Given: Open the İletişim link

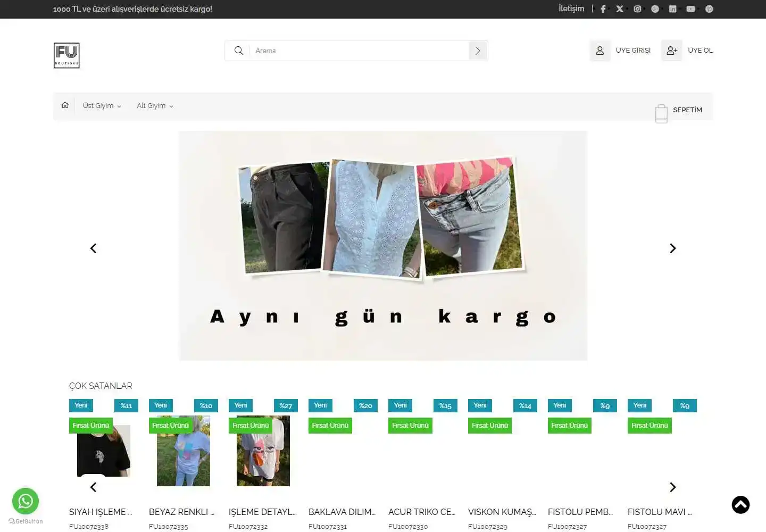Looking at the screenshot, I should click(x=571, y=9).
